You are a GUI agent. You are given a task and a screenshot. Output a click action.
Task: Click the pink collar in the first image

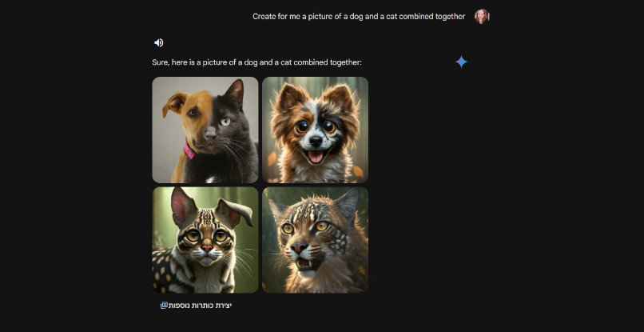pyautogui.click(x=190, y=150)
